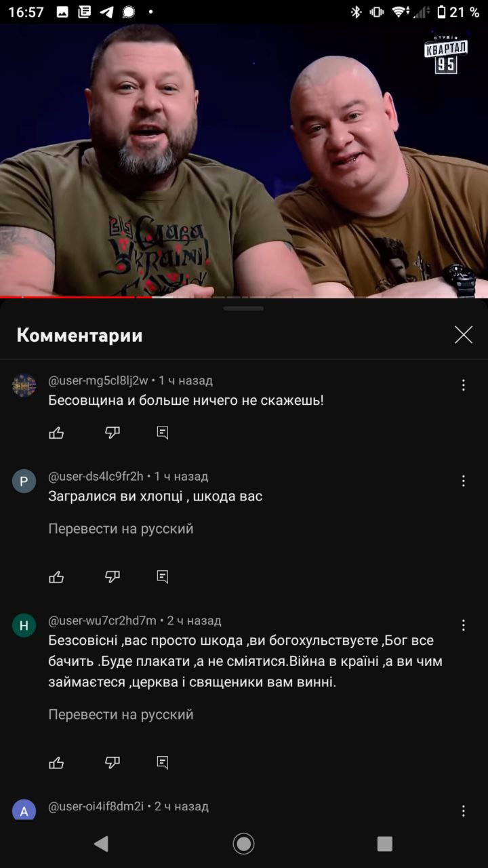Open three-dot menu for @user-wu7cr2hd7m comment

pyautogui.click(x=464, y=625)
